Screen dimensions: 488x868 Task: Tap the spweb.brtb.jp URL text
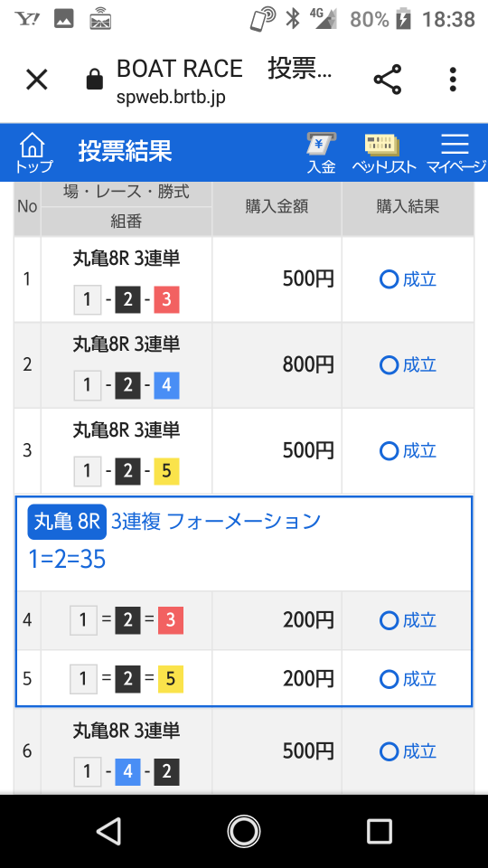click(171, 98)
